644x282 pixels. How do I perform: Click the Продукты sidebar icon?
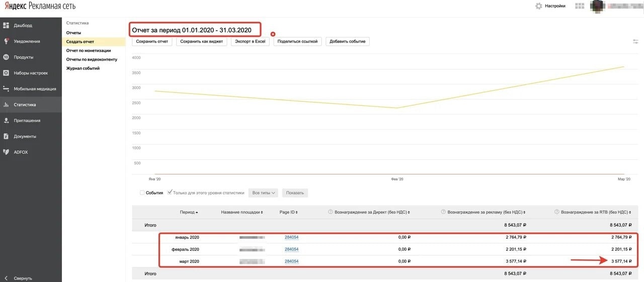pos(6,57)
